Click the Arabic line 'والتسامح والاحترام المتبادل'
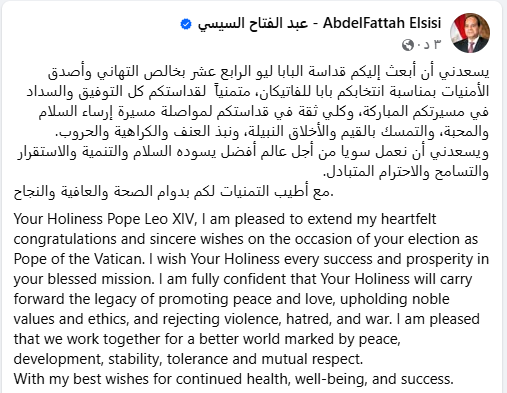Viewport: 507px width, 393px height. point(406,171)
